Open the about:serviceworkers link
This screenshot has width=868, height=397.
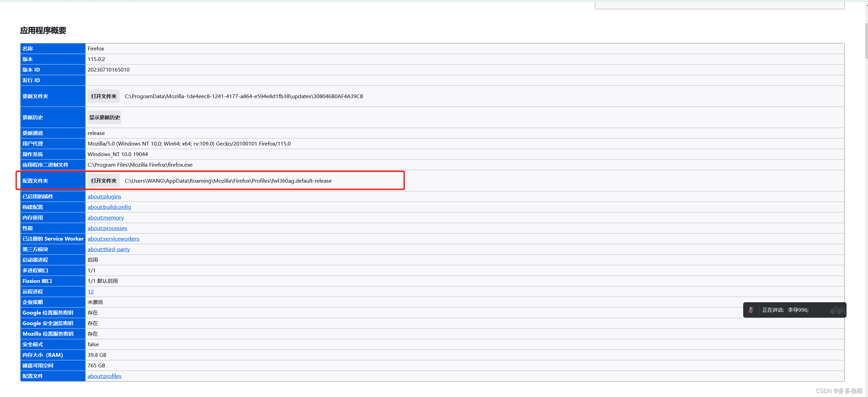pos(114,239)
